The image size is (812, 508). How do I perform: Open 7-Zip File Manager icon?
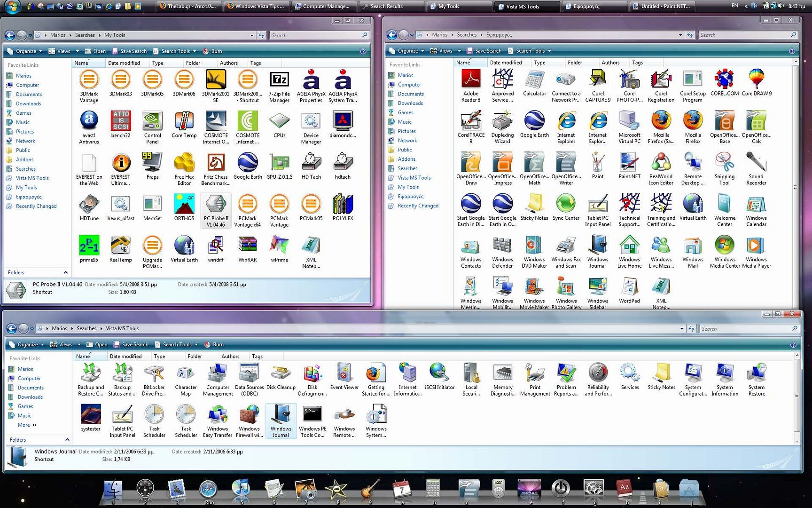(x=279, y=87)
